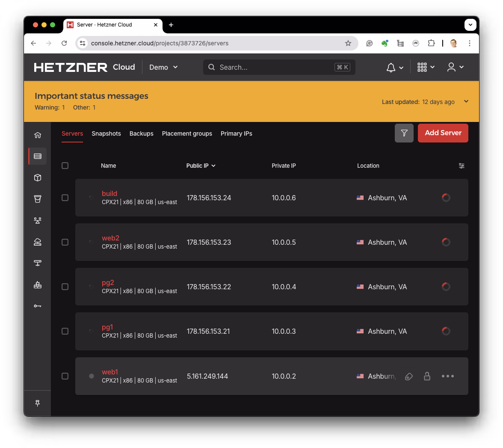
Task: Go to dashboard home icon in sidebar
Action: [38, 135]
